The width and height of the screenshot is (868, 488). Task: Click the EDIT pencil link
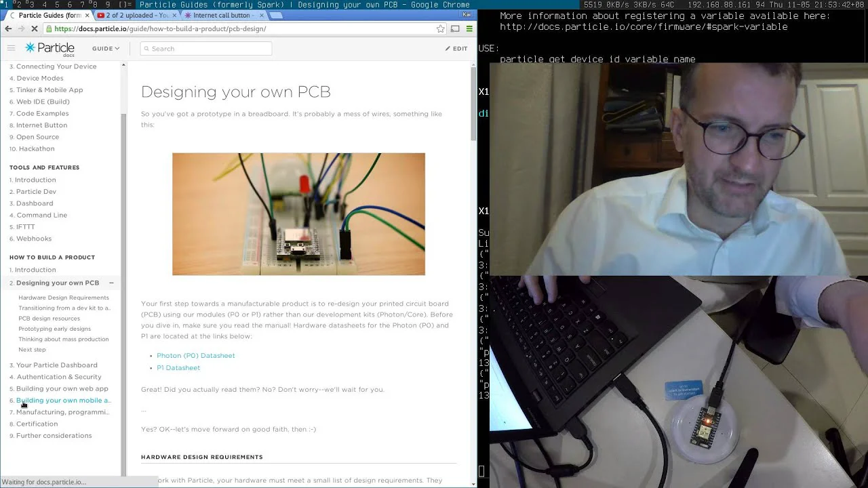pos(456,49)
